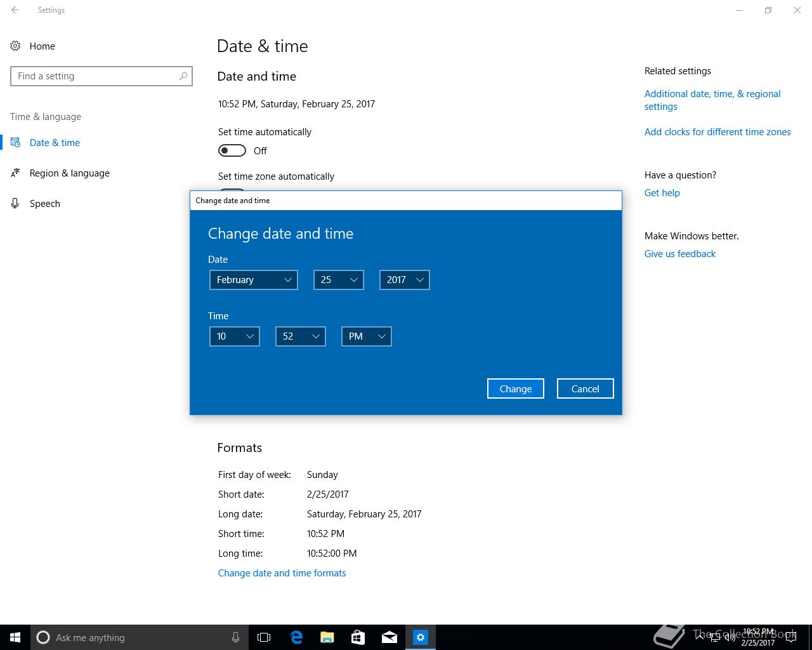Open Add clocks for different time zones

(717, 132)
